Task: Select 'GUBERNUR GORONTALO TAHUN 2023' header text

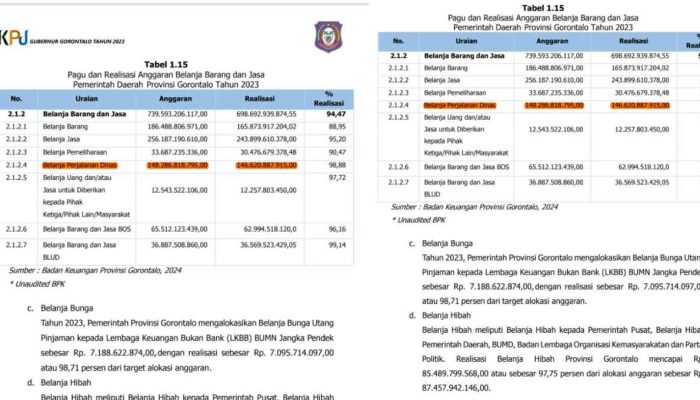Action: point(77,42)
